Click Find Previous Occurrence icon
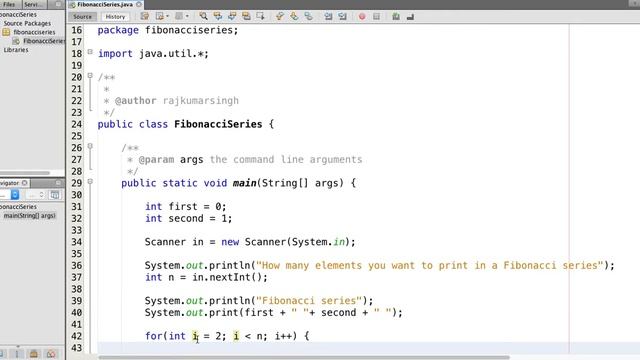 [x=218, y=16]
